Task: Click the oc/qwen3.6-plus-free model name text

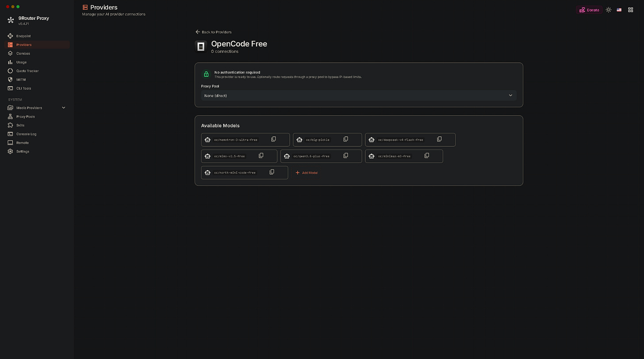Action: point(311,156)
